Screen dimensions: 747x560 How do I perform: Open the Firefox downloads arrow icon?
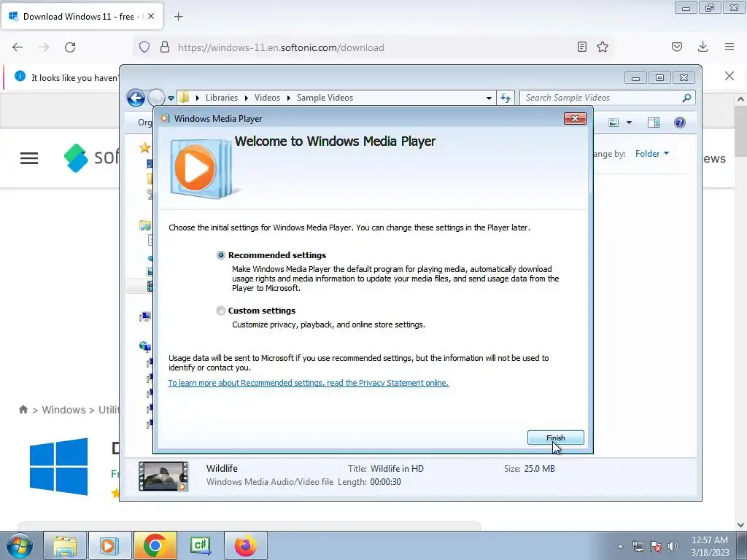pos(703,47)
